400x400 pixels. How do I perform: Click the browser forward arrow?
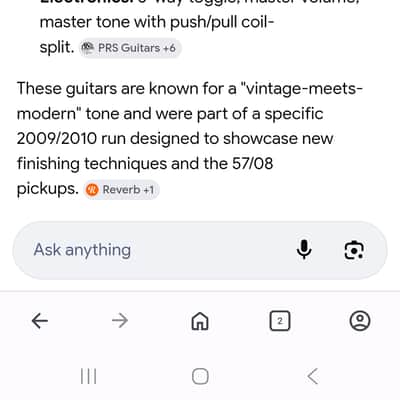tap(120, 321)
